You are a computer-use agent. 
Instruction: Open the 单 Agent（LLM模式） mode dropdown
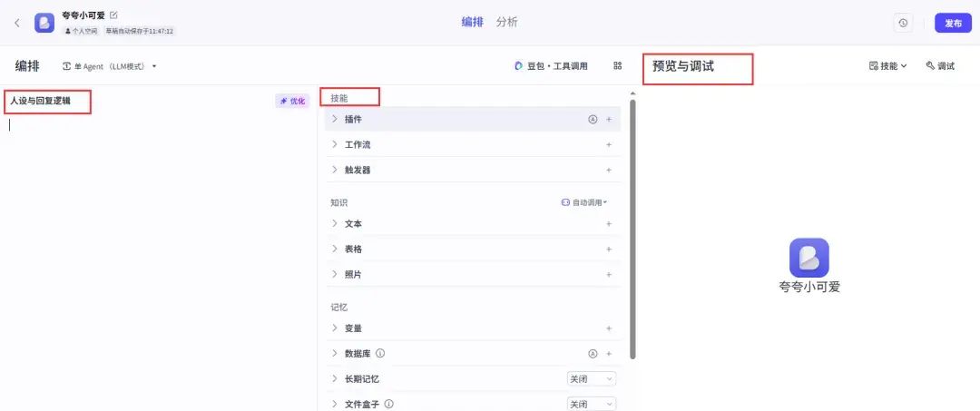point(110,66)
